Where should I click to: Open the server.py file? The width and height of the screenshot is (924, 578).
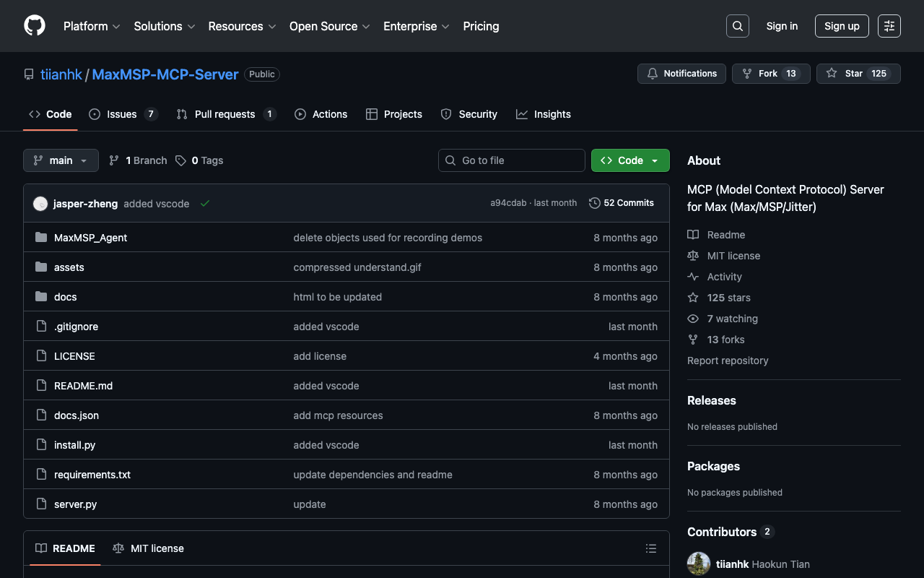click(x=75, y=504)
